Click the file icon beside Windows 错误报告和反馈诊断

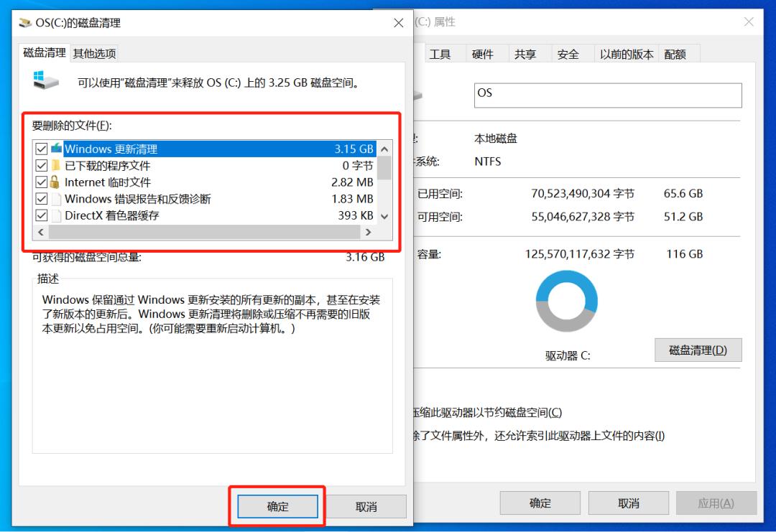pos(57,198)
